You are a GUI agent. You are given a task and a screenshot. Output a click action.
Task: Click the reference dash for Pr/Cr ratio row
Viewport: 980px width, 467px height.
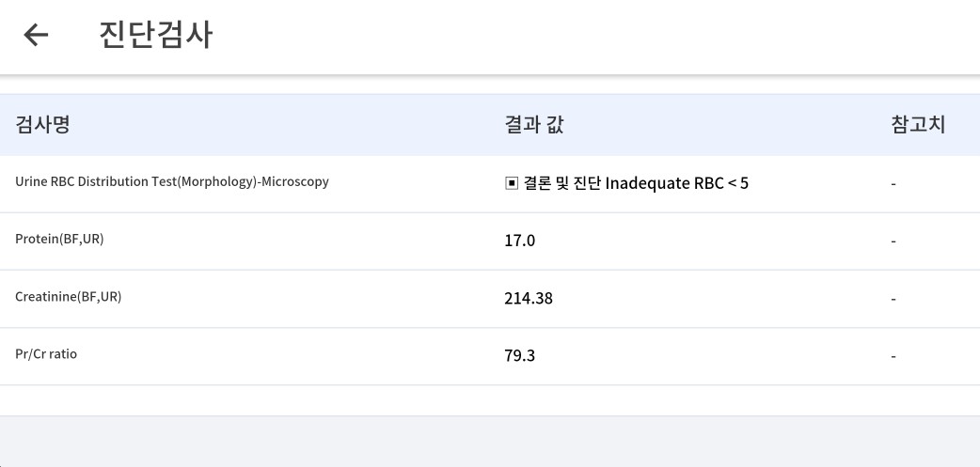click(x=893, y=356)
